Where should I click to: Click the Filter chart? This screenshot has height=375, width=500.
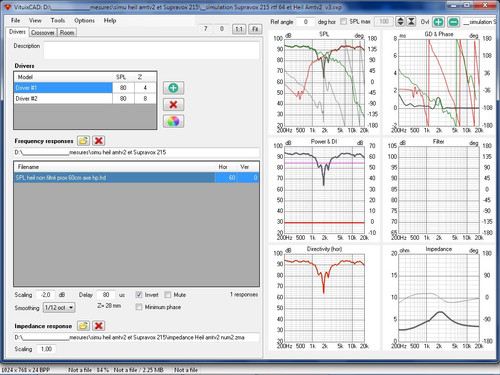click(439, 190)
